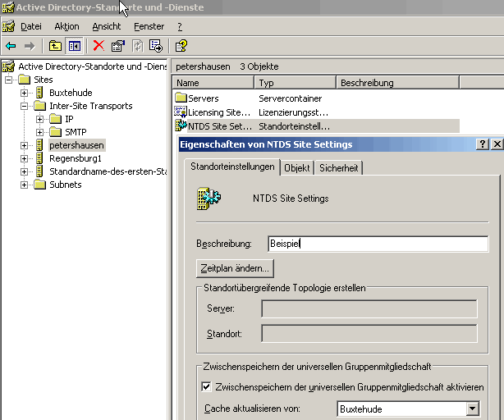Click the Licensing Site certificate icon
504x420 pixels.
click(x=181, y=112)
